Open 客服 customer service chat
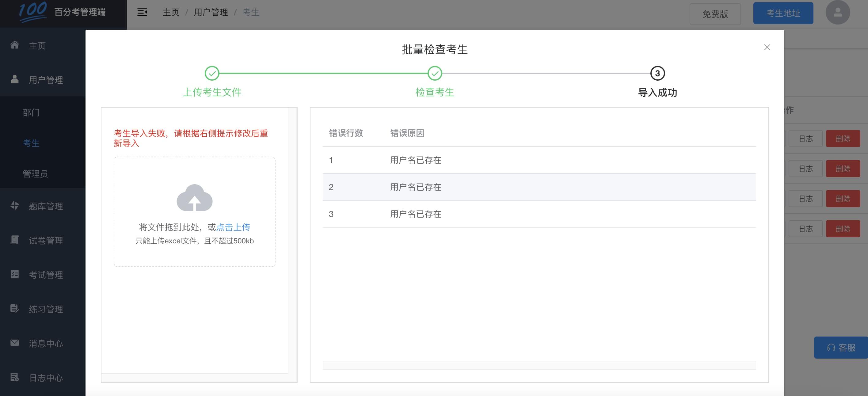 pos(840,347)
